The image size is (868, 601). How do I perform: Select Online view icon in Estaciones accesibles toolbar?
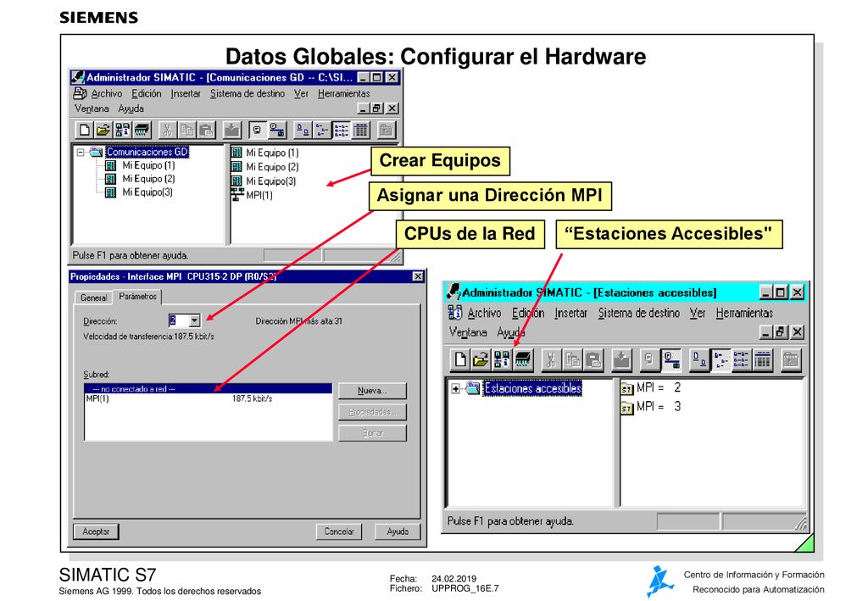coord(671,359)
